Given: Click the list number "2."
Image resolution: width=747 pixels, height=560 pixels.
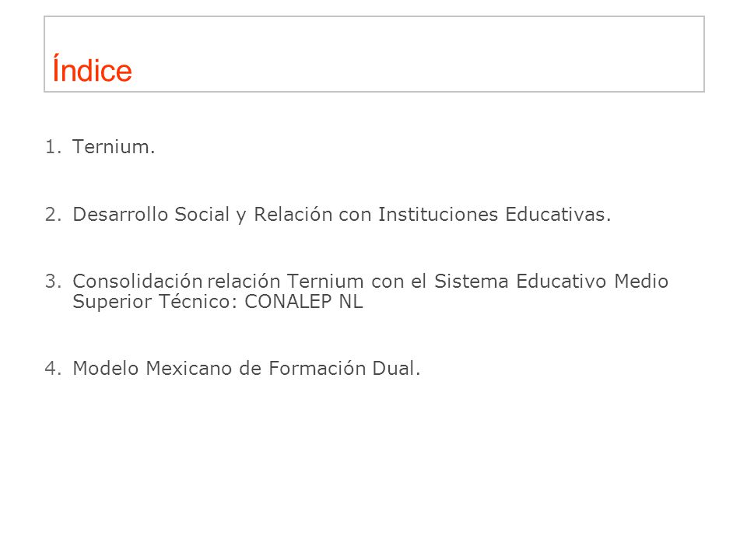Looking at the screenshot, I should (54, 215).
